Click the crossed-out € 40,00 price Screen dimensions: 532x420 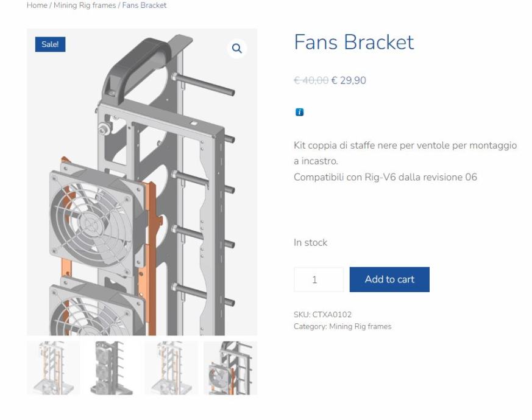311,80
